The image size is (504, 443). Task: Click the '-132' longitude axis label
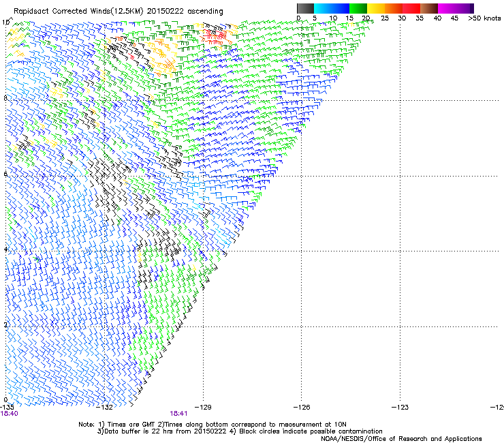point(104,408)
